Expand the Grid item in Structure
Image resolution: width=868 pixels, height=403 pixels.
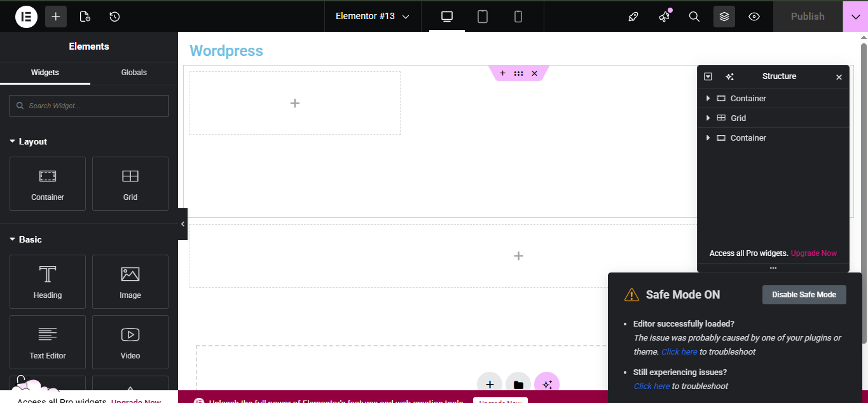pyautogui.click(x=708, y=118)
